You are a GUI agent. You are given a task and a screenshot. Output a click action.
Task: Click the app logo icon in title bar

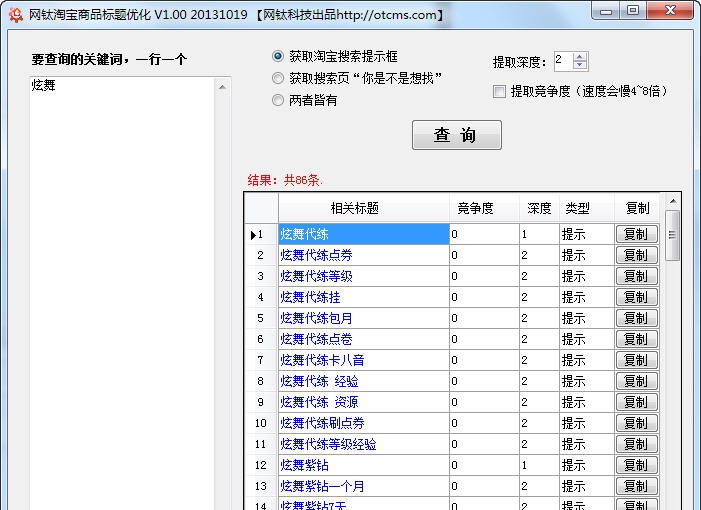(16, 14)
